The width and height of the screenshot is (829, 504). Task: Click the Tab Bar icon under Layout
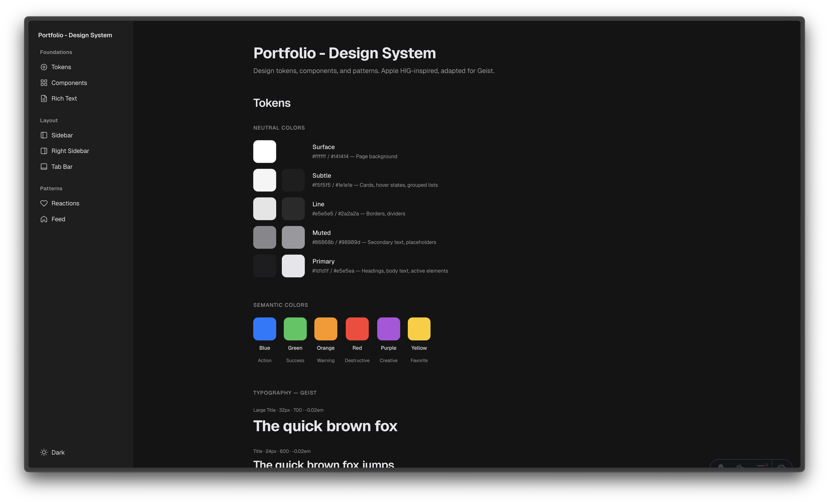pos(44,166)
